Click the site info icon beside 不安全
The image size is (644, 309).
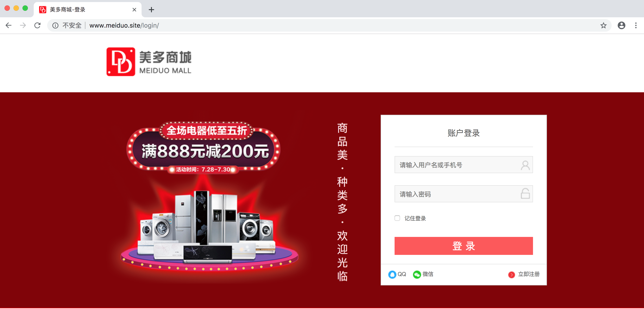pos(55,25)
